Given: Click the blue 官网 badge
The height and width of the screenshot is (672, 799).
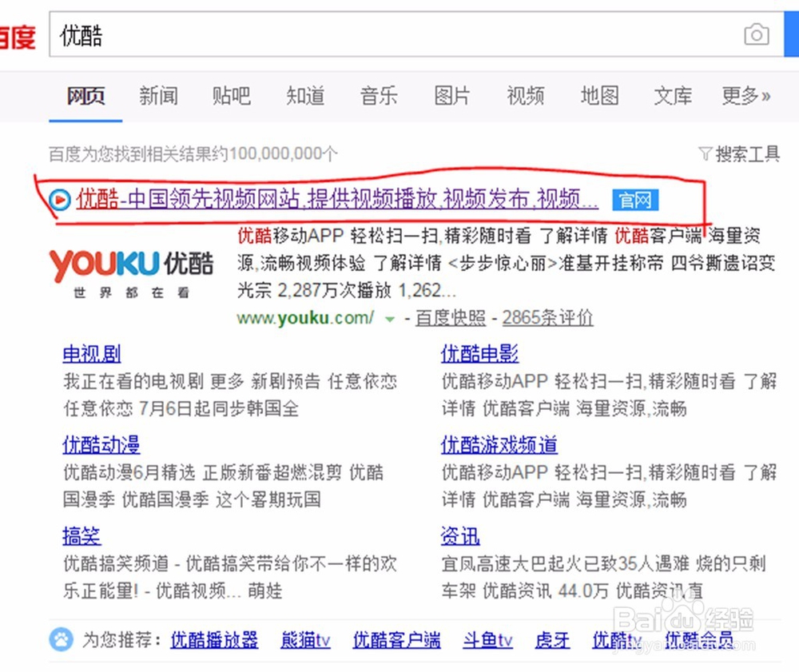Looking at the screenshot, I should pos(635,200).
